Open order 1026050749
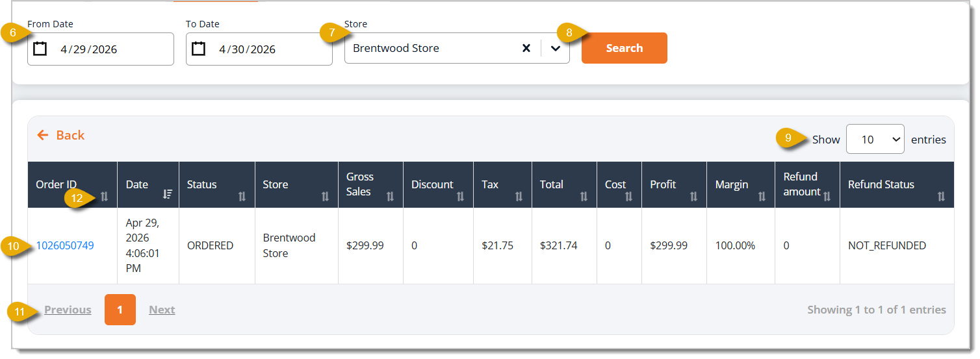 (65, 245)
